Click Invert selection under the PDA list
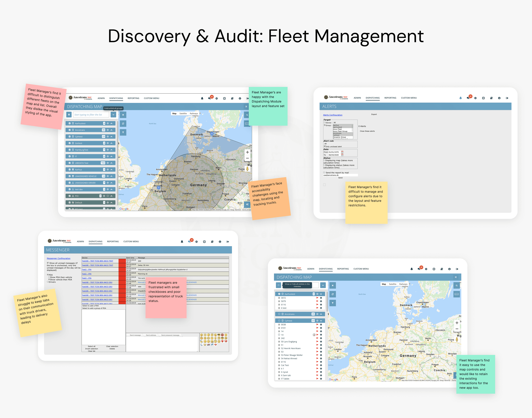532x418 pixels. [x=91, y=349]
